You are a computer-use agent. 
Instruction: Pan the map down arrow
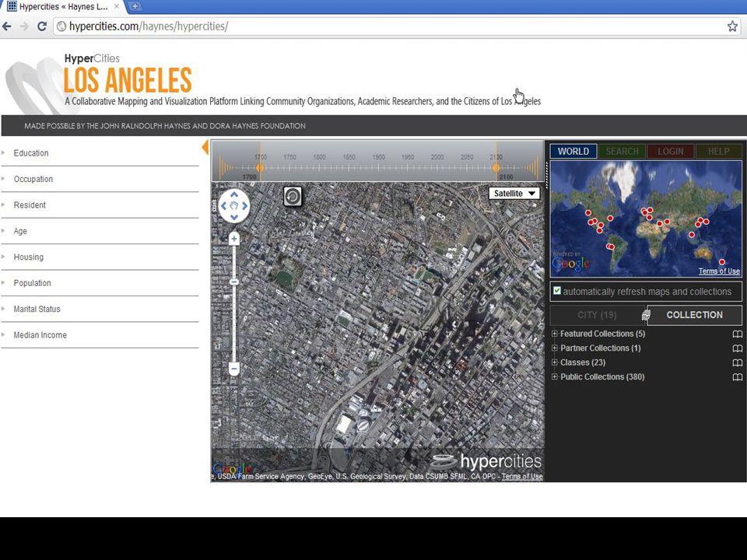point(234,217)
